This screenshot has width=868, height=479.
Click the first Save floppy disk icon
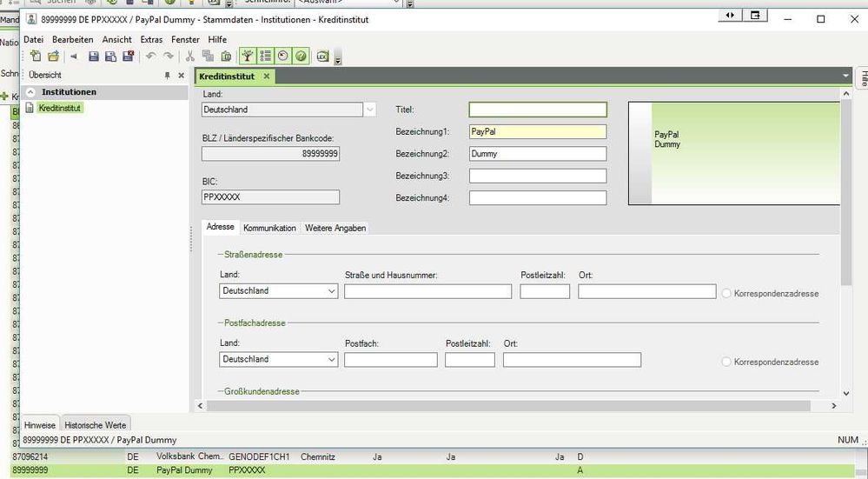tap(94, 56)
